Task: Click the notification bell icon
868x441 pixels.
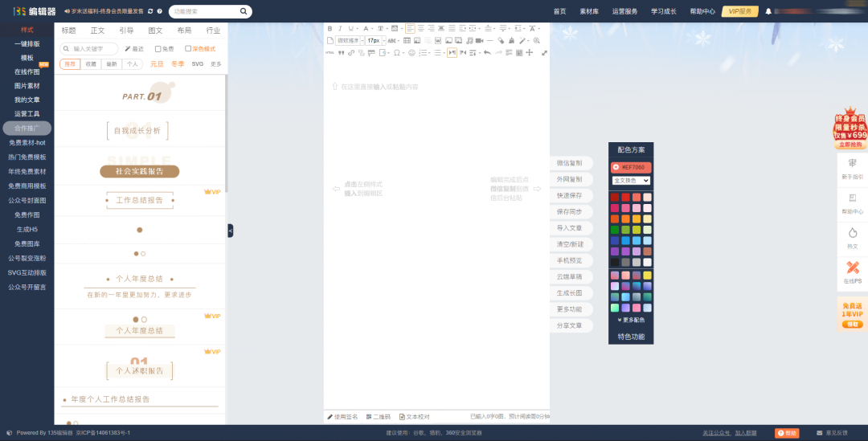Action: (768, 11)
